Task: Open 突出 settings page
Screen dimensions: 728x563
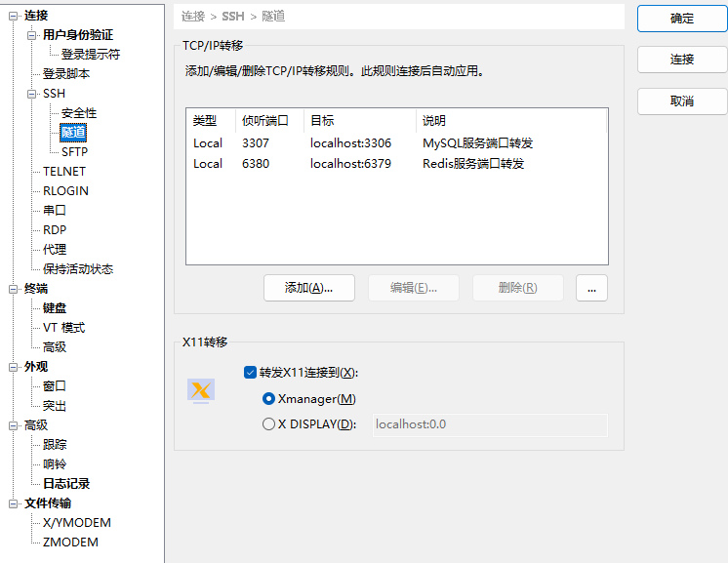Action: pyautogui.click(x=55, y=406)
